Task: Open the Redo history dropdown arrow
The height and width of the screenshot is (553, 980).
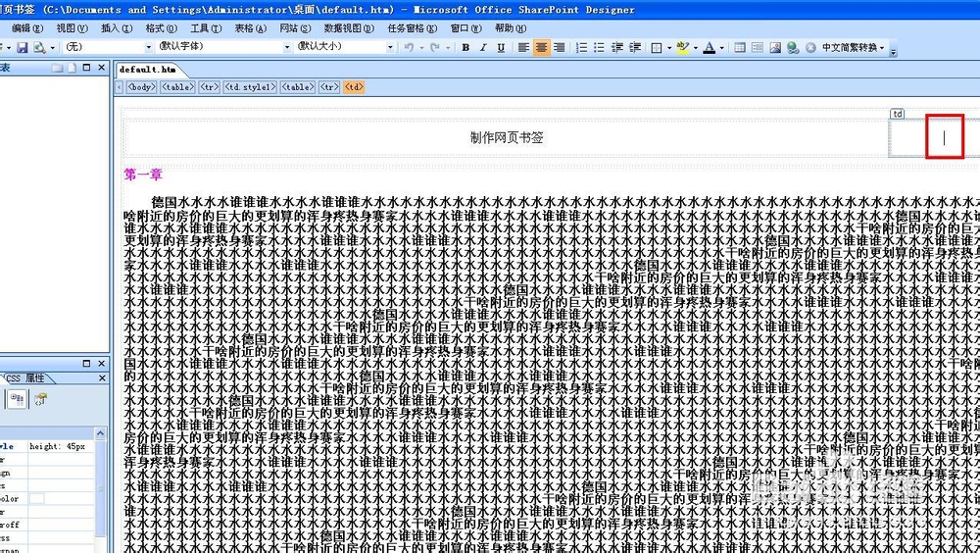Action: [x=448, y=47]
